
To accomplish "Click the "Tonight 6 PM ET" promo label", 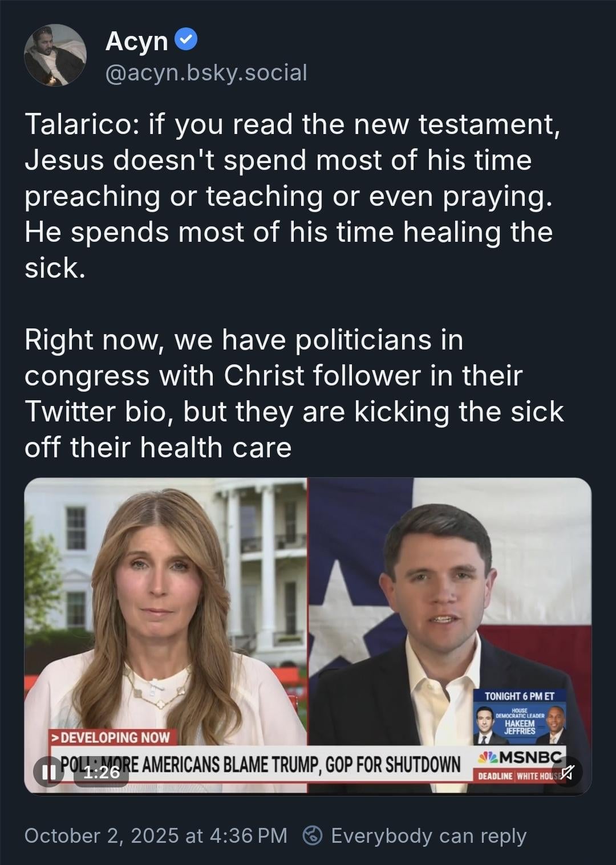I will click(519, 696).
